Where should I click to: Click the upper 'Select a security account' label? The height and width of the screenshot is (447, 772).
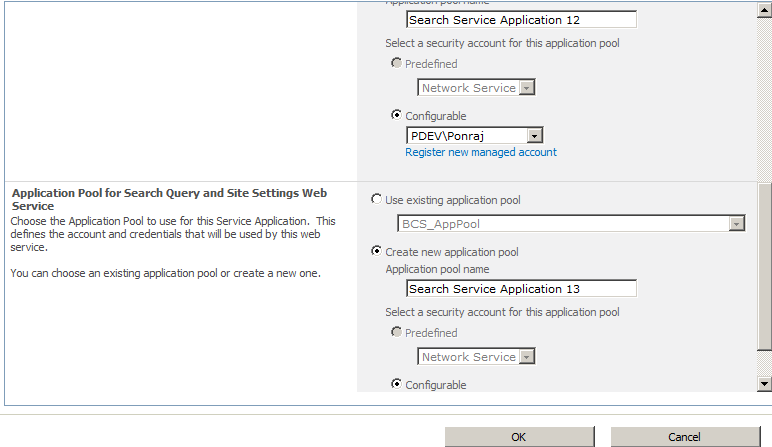click(x=502, y=43)
